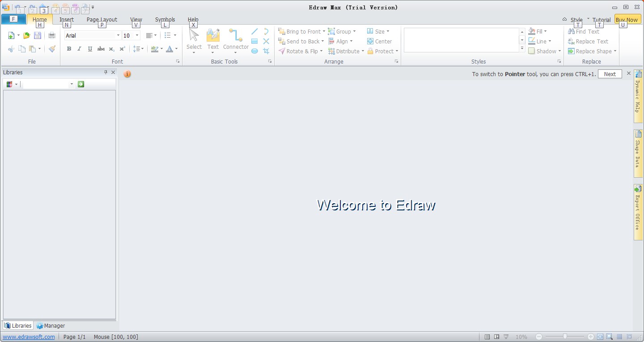Screen dimensions: 644x342
Task: Open the Shape Data side panel
Action: 638,154
